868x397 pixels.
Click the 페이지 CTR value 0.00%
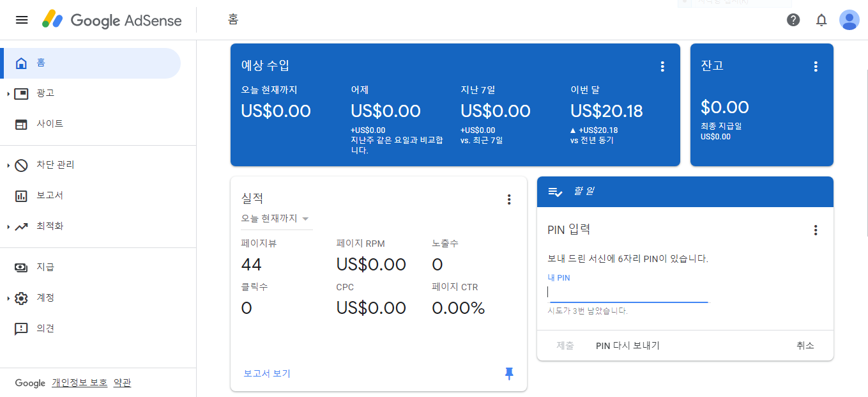459,308
